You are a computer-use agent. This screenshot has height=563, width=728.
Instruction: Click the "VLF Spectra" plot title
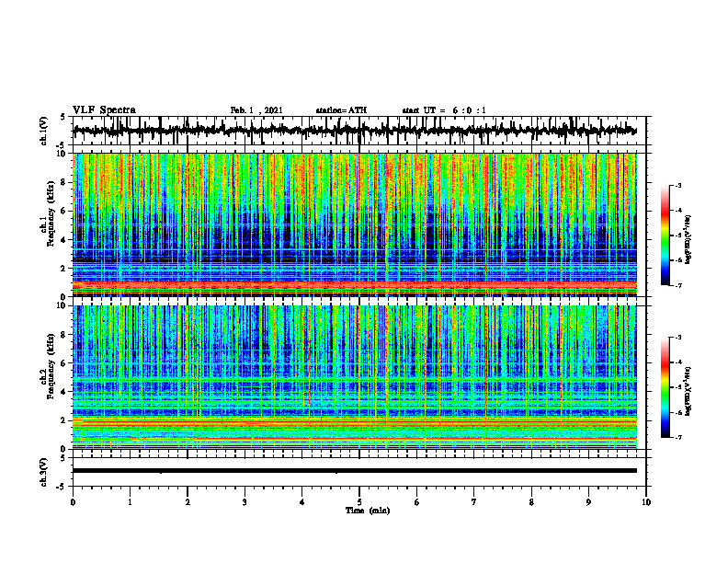[104, 110]
